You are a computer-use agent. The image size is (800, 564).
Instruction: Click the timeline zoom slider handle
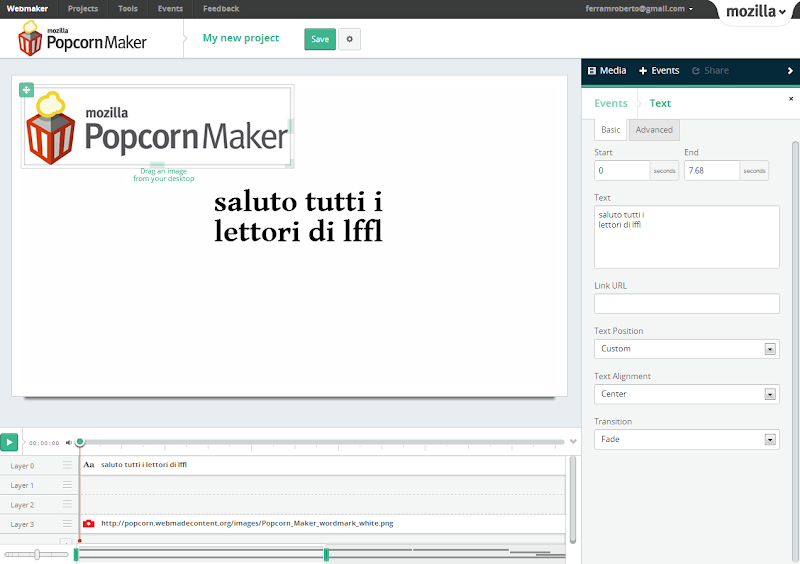click(37, 554)
